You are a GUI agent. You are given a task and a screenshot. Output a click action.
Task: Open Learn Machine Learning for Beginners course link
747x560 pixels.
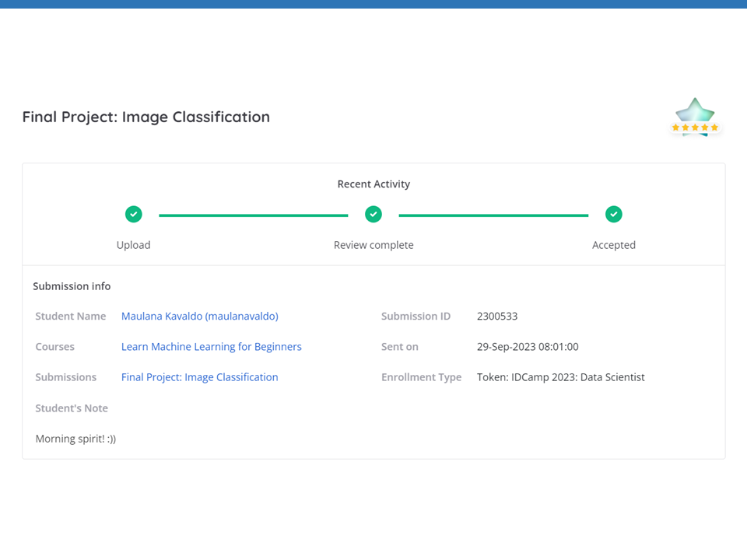[x=211, y=347]
